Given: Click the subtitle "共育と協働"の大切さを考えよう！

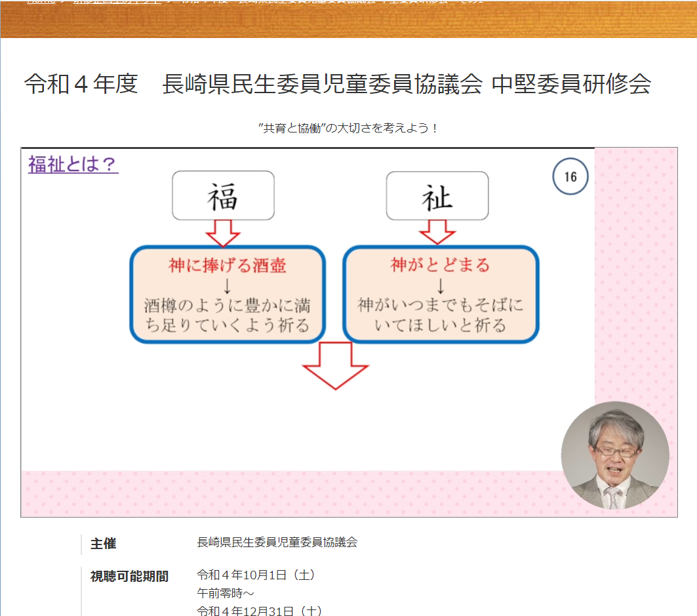Looking at the screenshot, I should (x=349, y=128).
